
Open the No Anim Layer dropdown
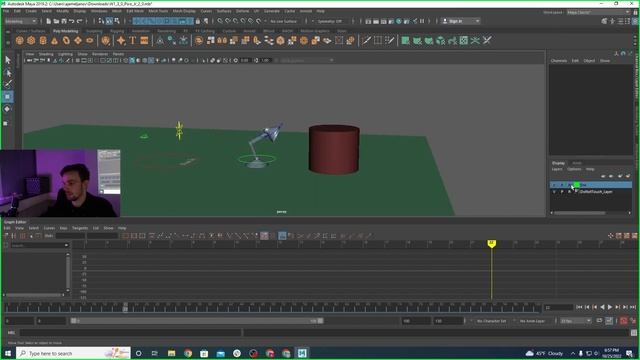pos(533,321)
